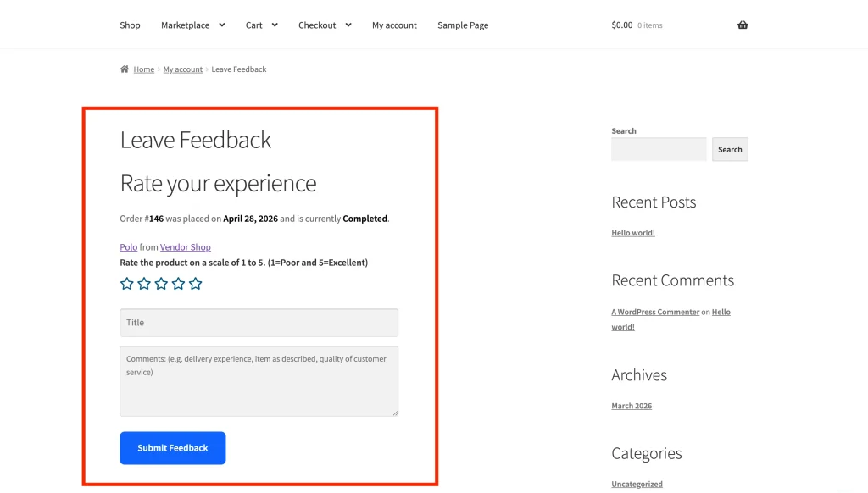Open the Shop menu item
This screenshot has width=868, height=493.
pyautogui.click(x=130, y=25)
